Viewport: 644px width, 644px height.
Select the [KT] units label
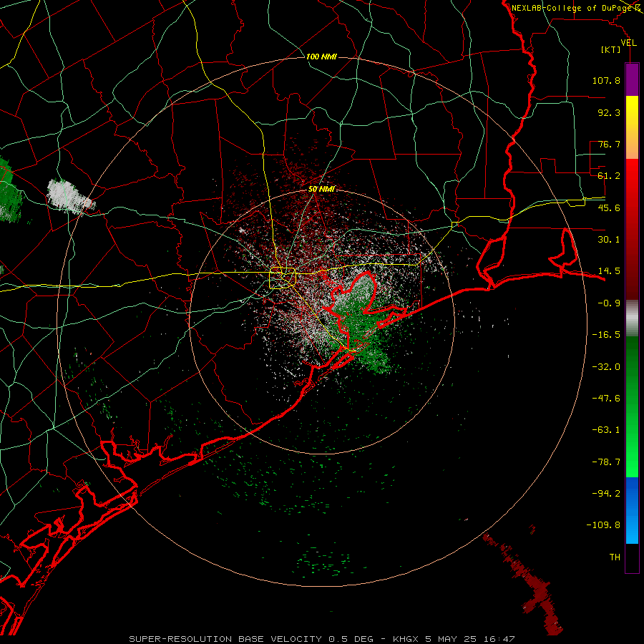click(611, 49)
